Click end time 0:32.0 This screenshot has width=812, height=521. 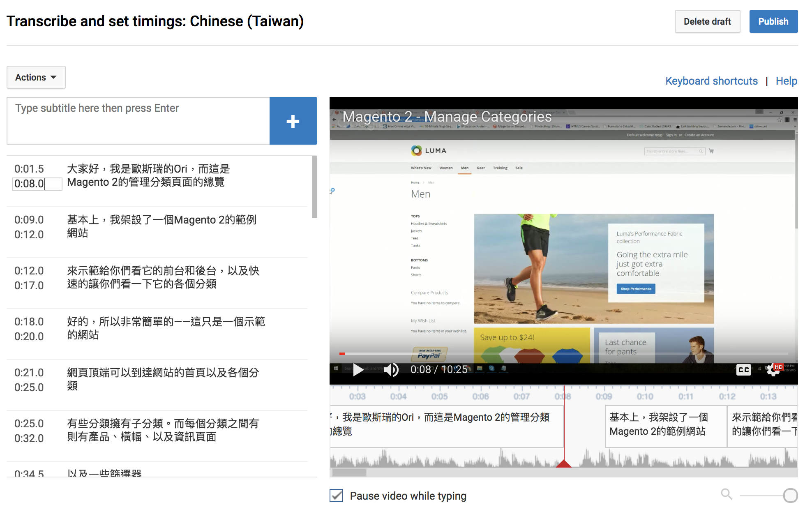(x=29, y=438)
